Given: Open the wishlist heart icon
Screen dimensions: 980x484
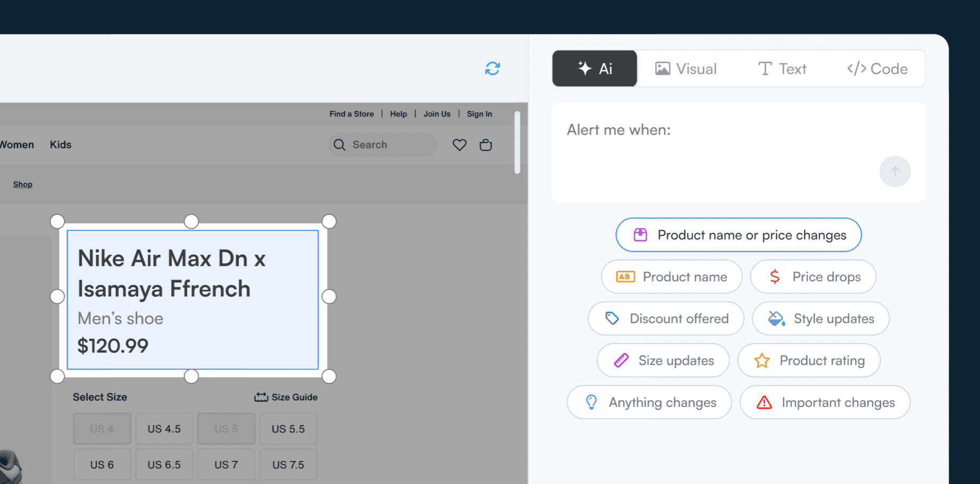Looking at the screenshot, I should pos(459,145).
